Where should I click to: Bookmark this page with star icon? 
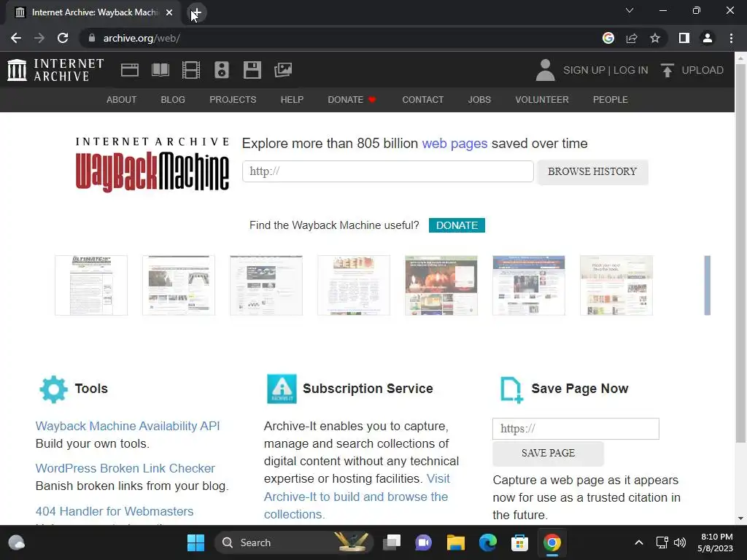(x=655, y=38)
